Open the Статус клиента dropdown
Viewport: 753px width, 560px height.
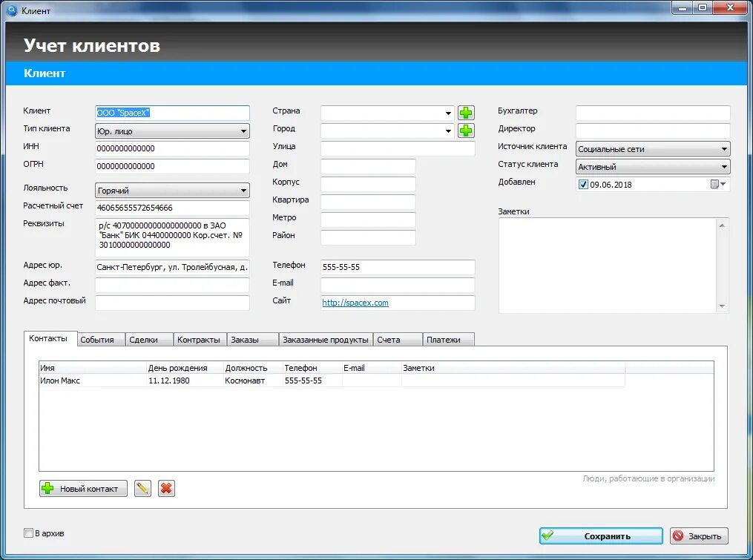click(x=653, y=167)
